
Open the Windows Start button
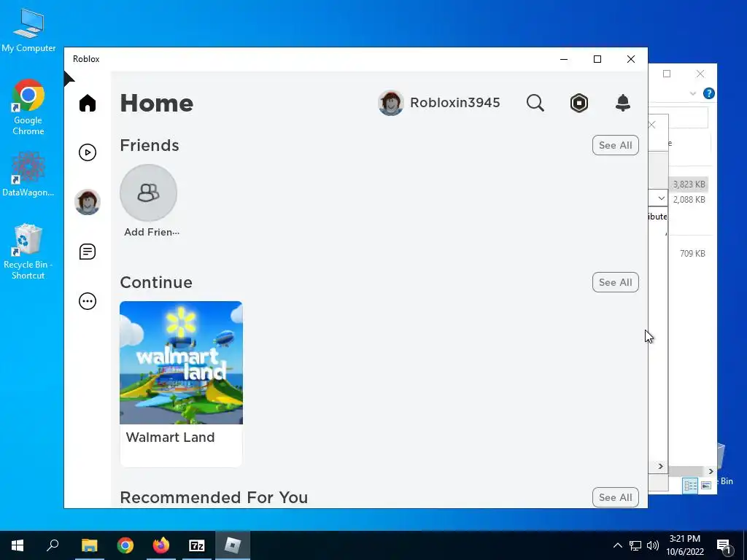pyautogui.click(x=18, y=545)
